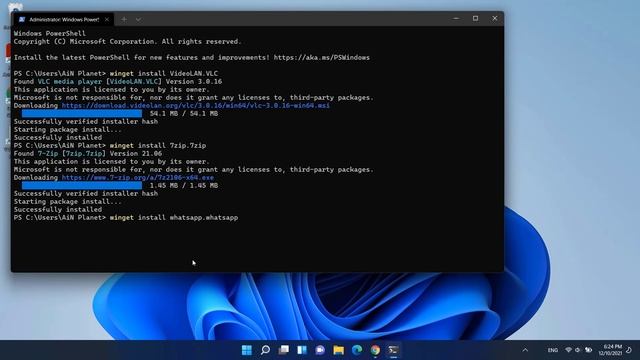Maximize the Windows Terminal window

pyautogui.click(x=476, y=18)
